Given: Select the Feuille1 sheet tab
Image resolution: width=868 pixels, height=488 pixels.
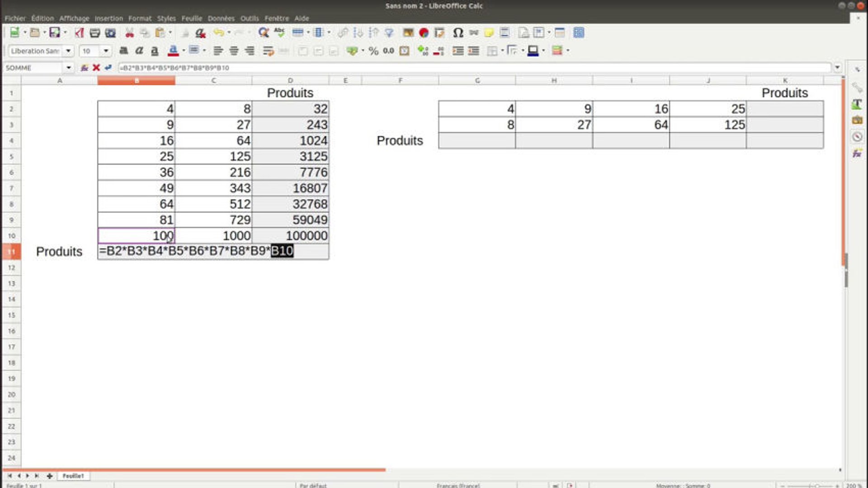Looking at the screenshot, I should tap(73, 476).
